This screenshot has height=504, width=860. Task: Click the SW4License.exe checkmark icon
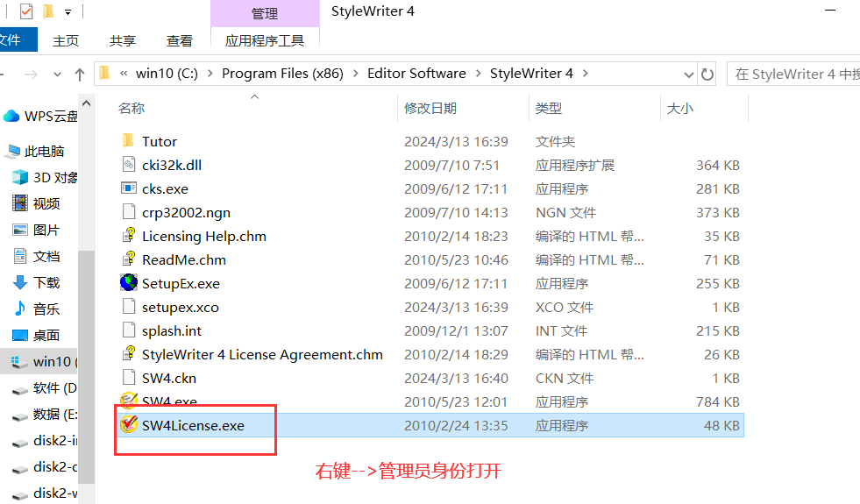(128, 424)
